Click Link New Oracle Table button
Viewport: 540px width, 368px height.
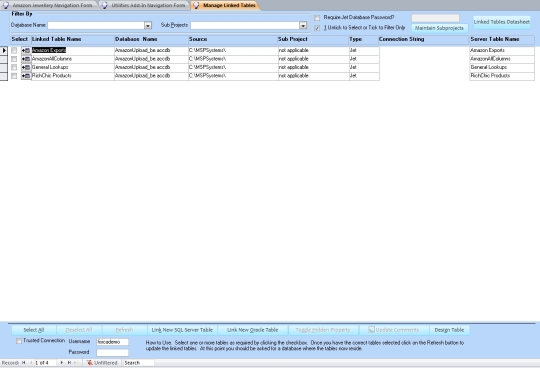252,330
